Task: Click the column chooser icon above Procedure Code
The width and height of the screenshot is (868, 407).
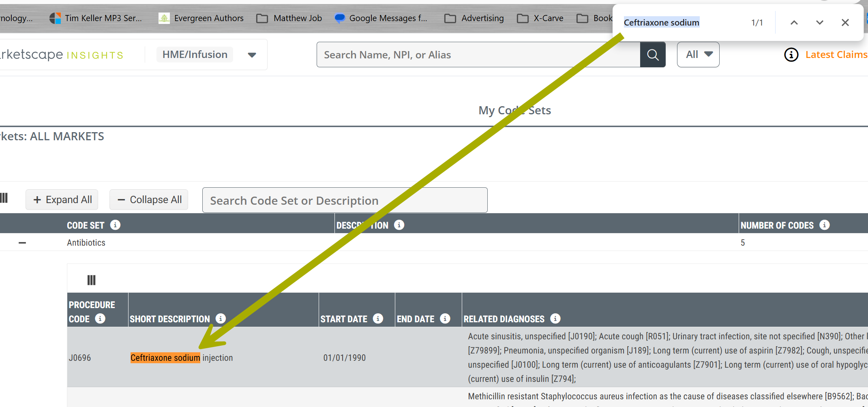Action: tap(91, 280)
